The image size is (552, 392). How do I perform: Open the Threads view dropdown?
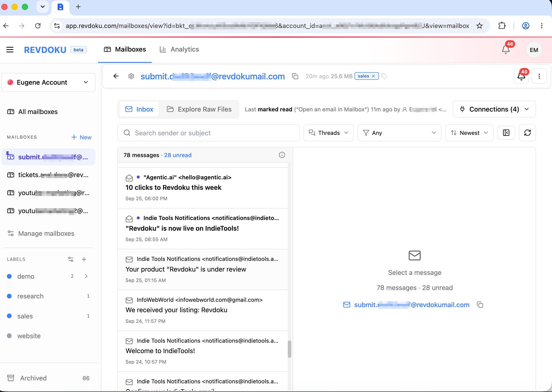pyautogui.click(x=328, y=133)
